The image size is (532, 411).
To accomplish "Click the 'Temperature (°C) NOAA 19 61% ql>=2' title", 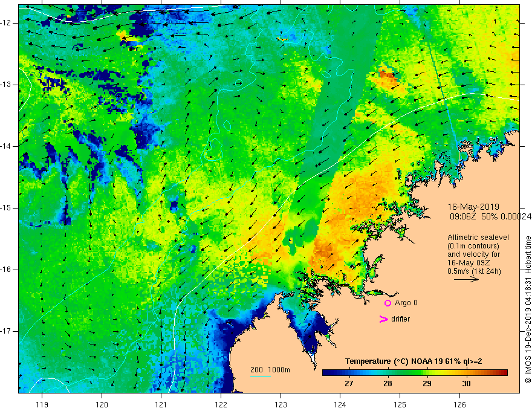I will coord(414,361).
